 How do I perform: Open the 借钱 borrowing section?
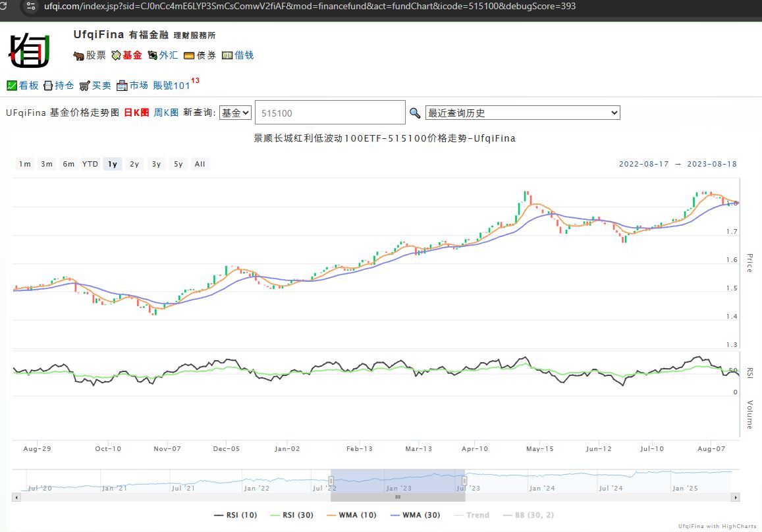point(238,55)
